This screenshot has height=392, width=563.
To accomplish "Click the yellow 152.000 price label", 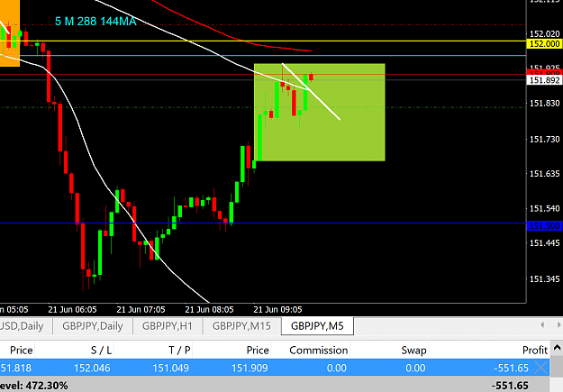I will click(x=544, y=44).
